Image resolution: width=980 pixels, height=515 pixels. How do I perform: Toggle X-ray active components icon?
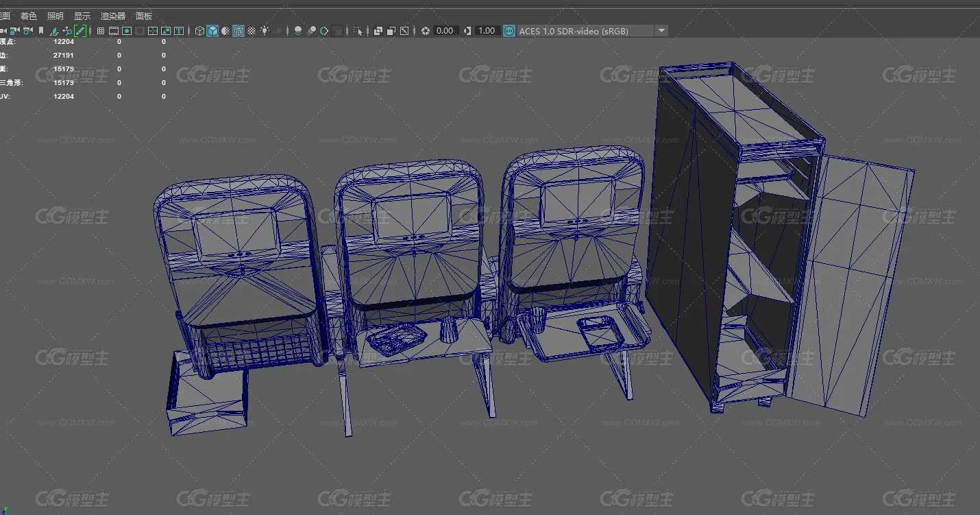tap(391, 31)
